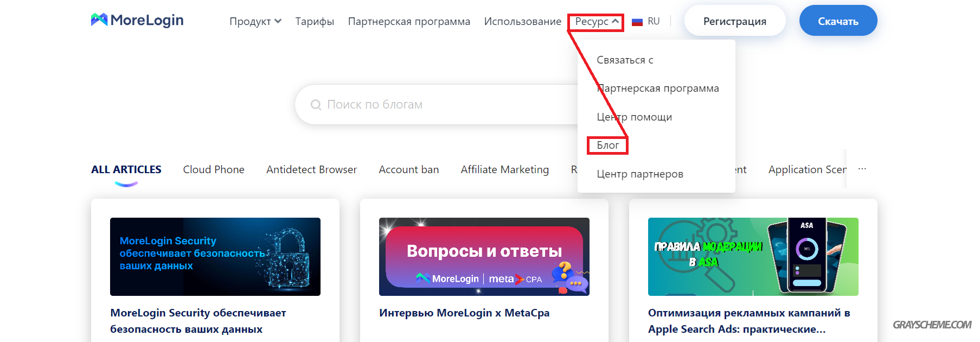Collapse the Ресурс dropdown menu
This screenshot has width=980, height=342.
(x=597, y=21)
